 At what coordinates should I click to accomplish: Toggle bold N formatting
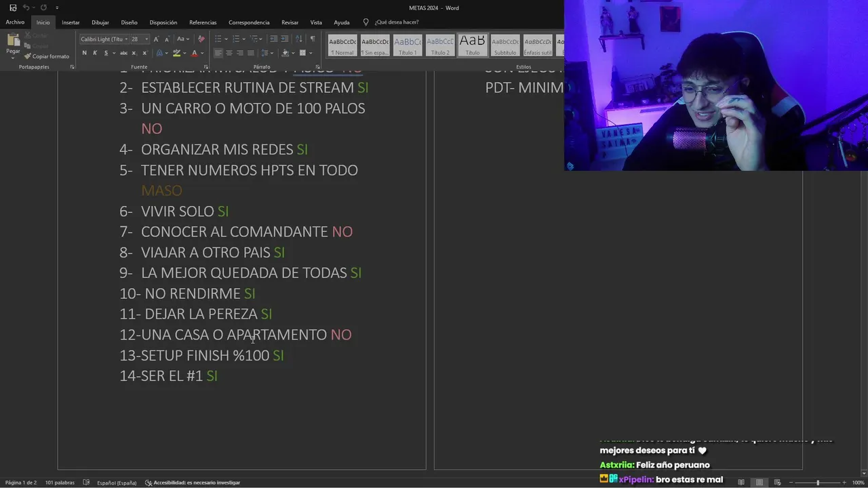(x=84, y=53)
